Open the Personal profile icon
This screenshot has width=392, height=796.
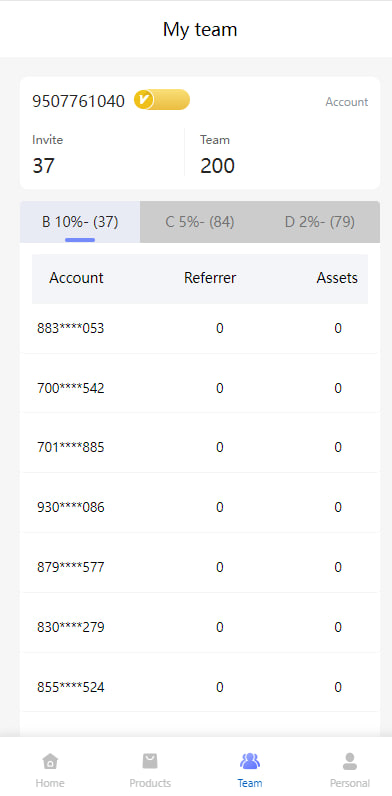pos(349,761)
